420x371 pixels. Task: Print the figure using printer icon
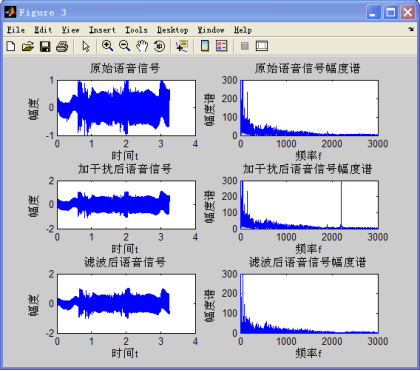[x=62, y=46]
